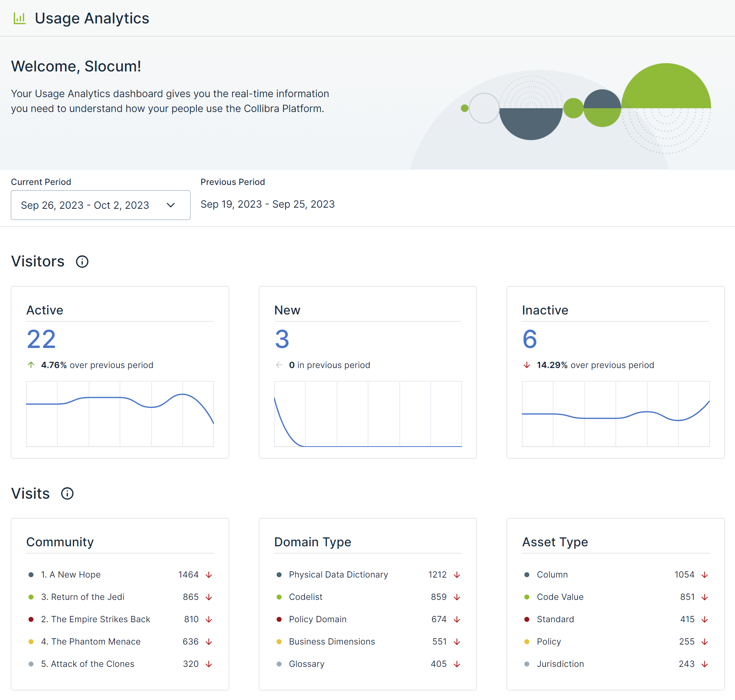This screenshot has height=700, width=735.
Task: Click the legend color dot for Standard
Action: 527,619
